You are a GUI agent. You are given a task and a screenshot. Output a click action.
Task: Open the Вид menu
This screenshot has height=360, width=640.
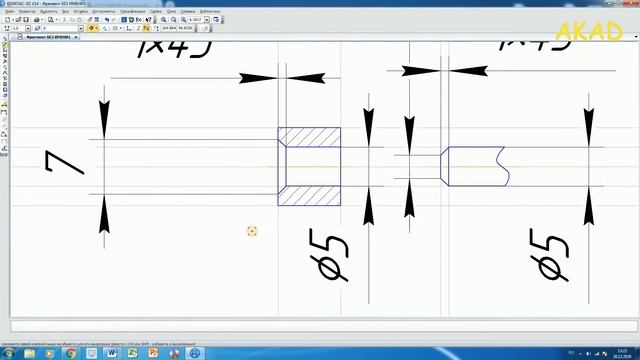point(65,11)
